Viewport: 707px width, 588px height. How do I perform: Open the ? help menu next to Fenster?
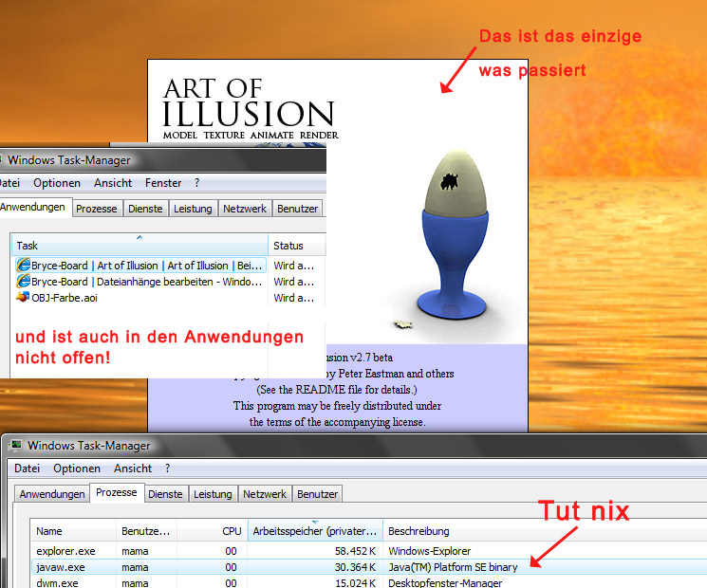(196, 183)
